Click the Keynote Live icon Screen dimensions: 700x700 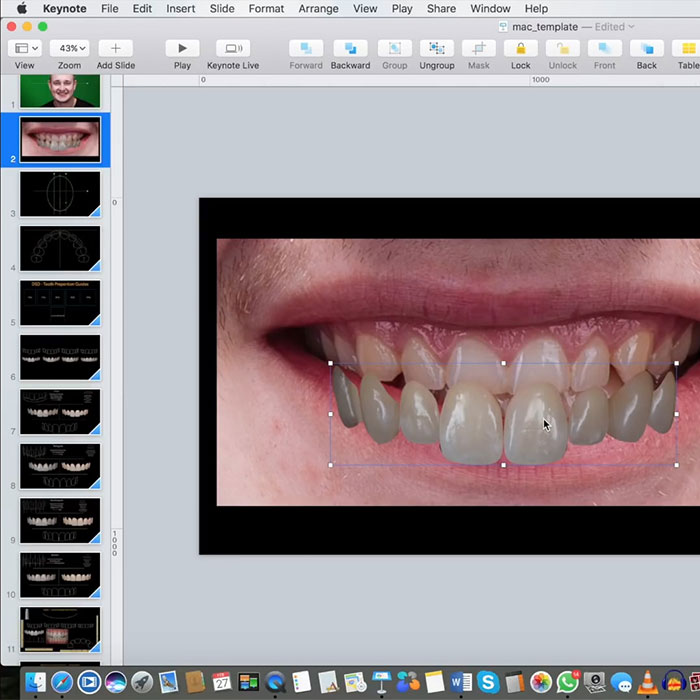232,49
